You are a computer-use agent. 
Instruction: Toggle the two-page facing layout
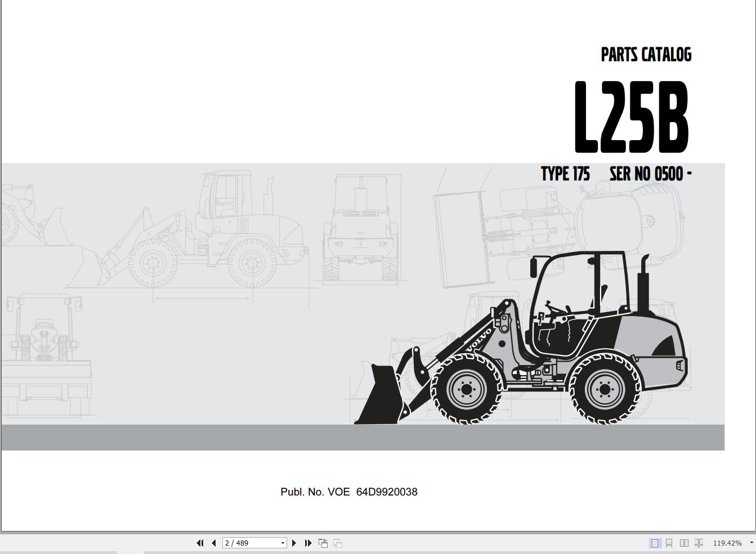coord(684,543)
